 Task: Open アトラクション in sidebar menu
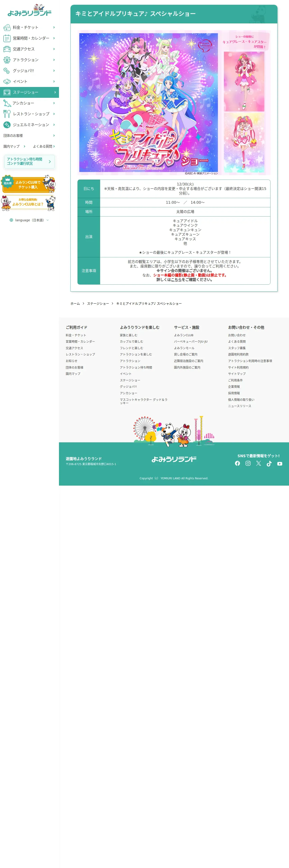pos(29,60)
